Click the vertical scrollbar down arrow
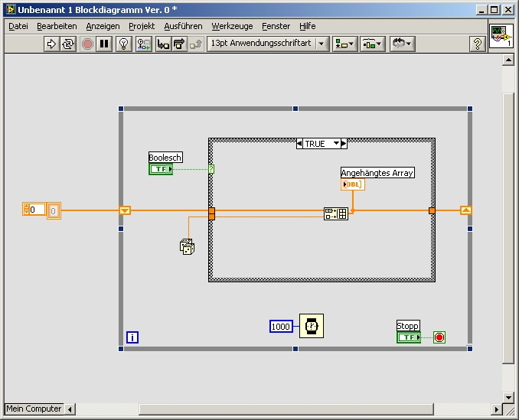Screen dimensions: 519x420 pos(508,397)
